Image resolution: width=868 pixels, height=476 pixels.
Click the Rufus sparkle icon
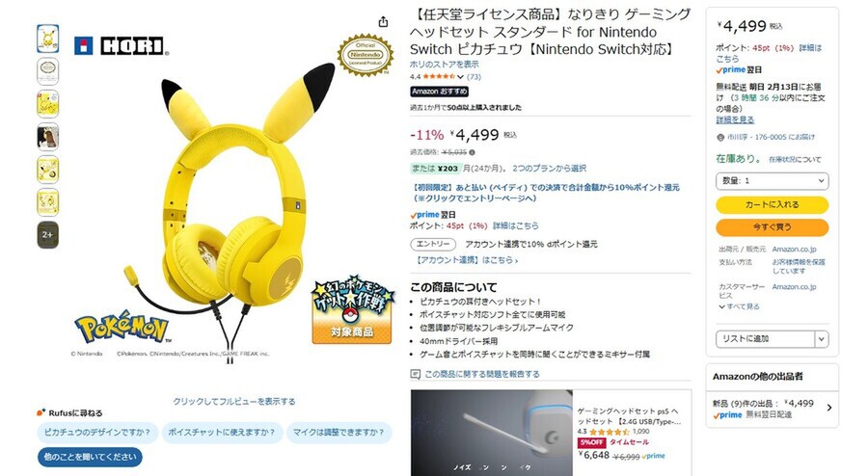(41, 412)
